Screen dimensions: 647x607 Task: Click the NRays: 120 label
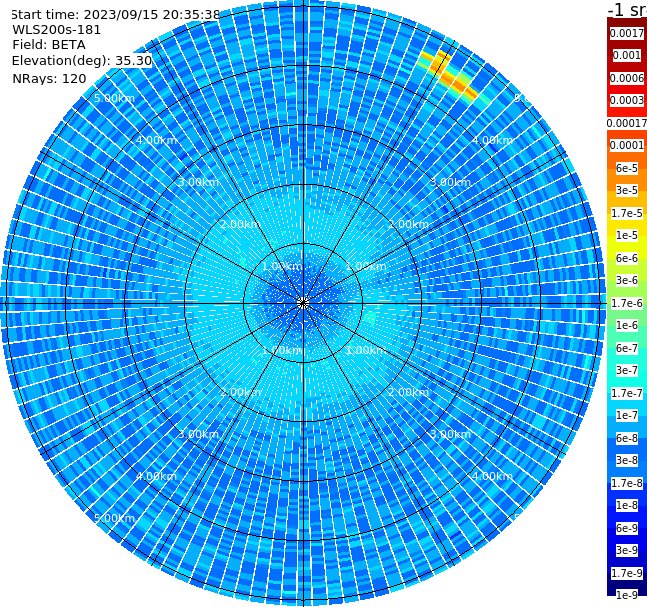[x=49, y=78]
